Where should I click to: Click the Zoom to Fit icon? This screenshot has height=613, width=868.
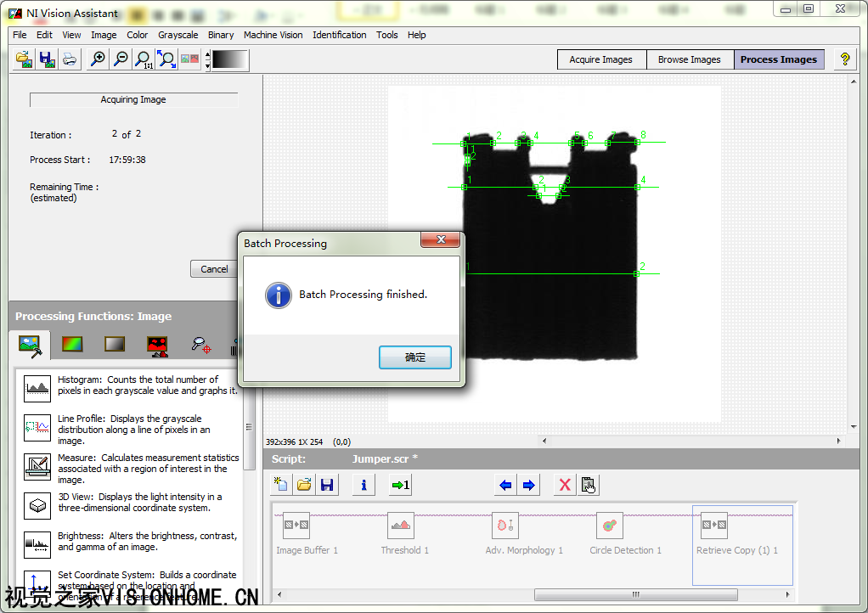point(166,59)
